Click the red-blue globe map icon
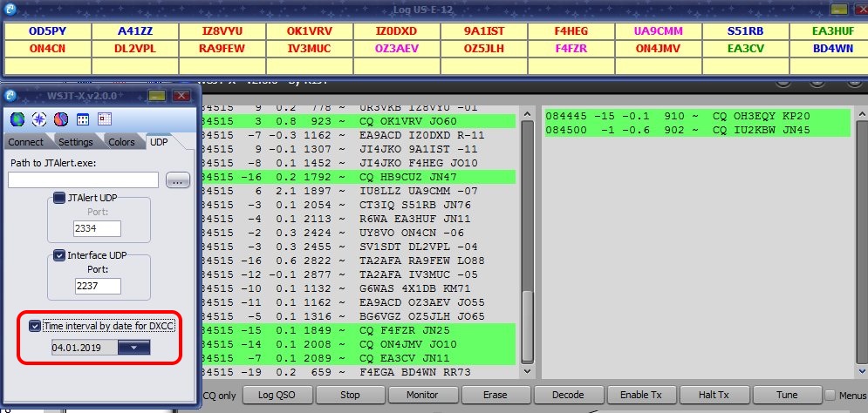Image resolution: width=868 pixels, height=413 pixels. point(60,119)
